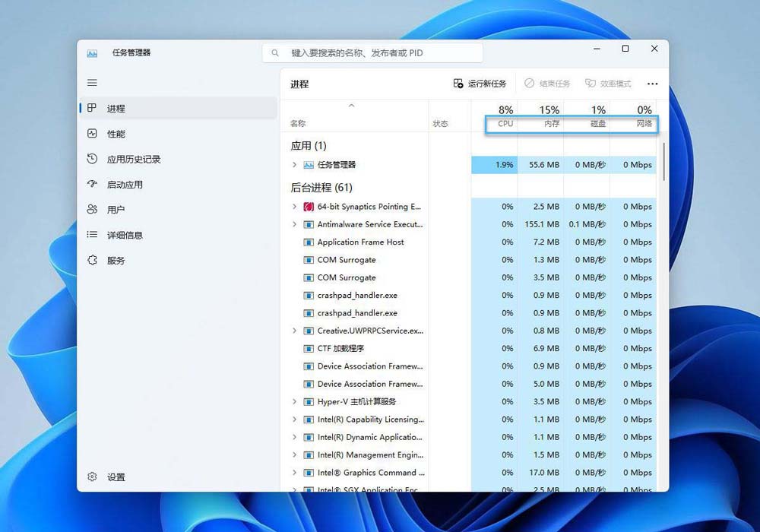
Task: Expand the 任务管理器 process row
Action: click(x=294, y=165)
